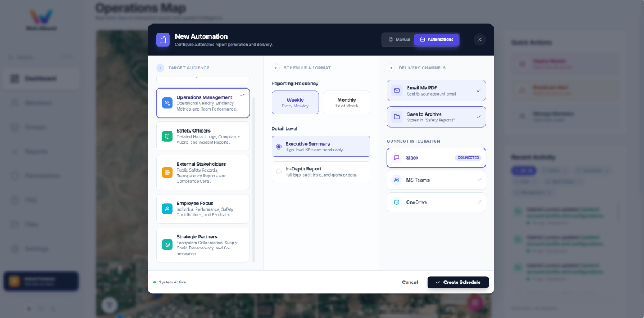Click the Schedule & Format step heading
Screen dimensions: 644x318
point(307,68)
